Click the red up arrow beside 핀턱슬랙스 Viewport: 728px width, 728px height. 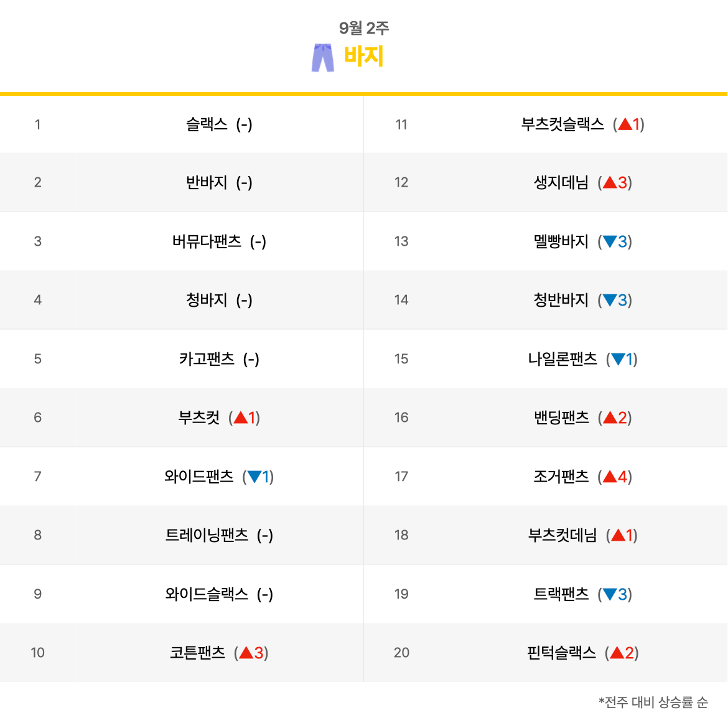617,652
